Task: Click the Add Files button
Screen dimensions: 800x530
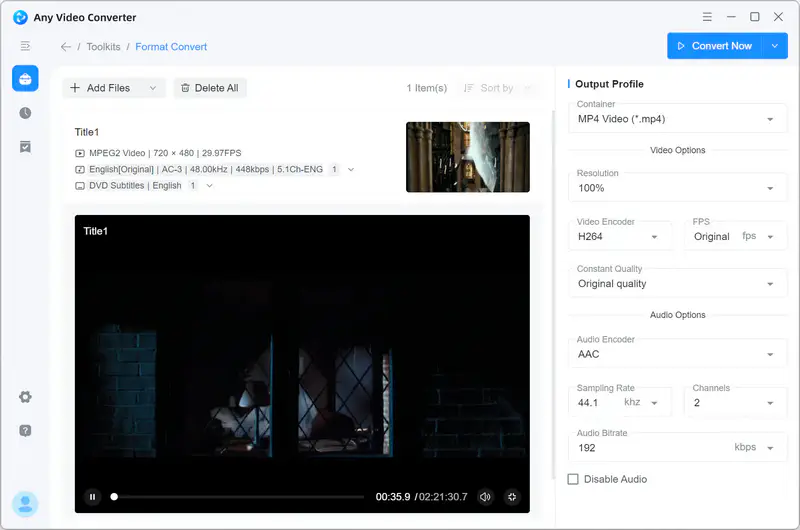Action: tap(114, 88)
